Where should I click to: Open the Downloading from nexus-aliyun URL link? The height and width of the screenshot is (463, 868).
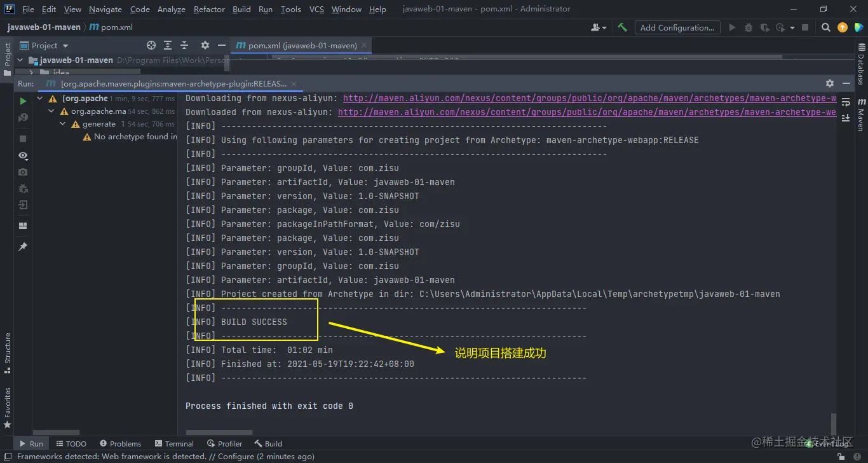point(590,98)
